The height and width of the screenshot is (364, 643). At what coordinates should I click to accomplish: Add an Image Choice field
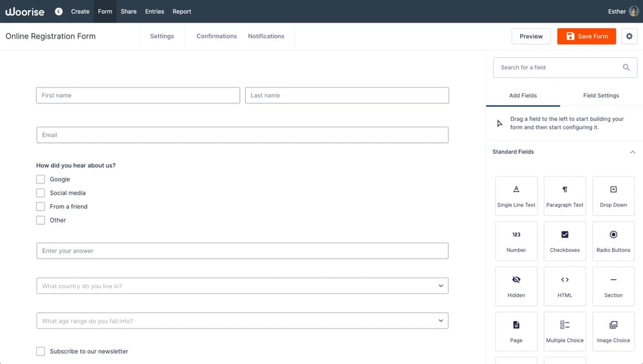coord(613,331)
